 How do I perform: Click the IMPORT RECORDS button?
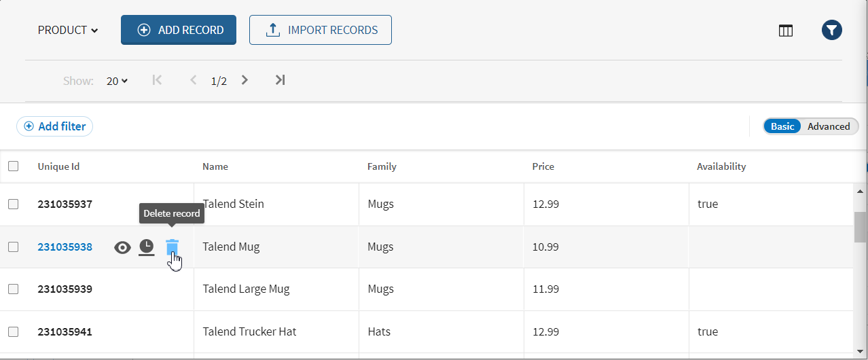321,30
